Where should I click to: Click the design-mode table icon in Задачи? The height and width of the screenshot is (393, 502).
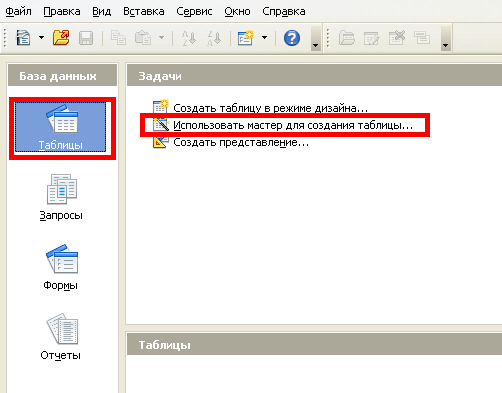(161, 107)
